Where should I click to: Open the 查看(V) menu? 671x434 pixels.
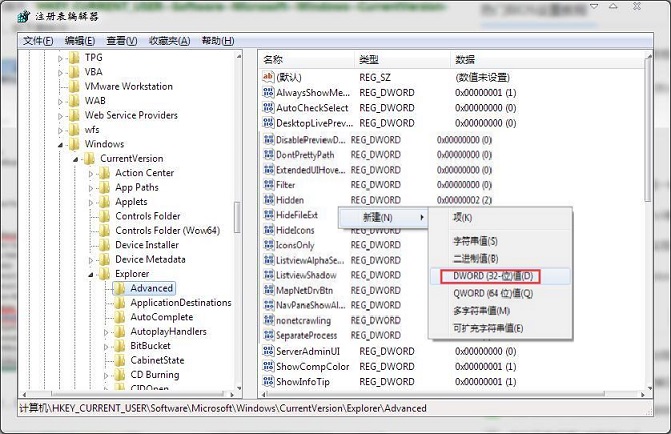tap(122, 41)
